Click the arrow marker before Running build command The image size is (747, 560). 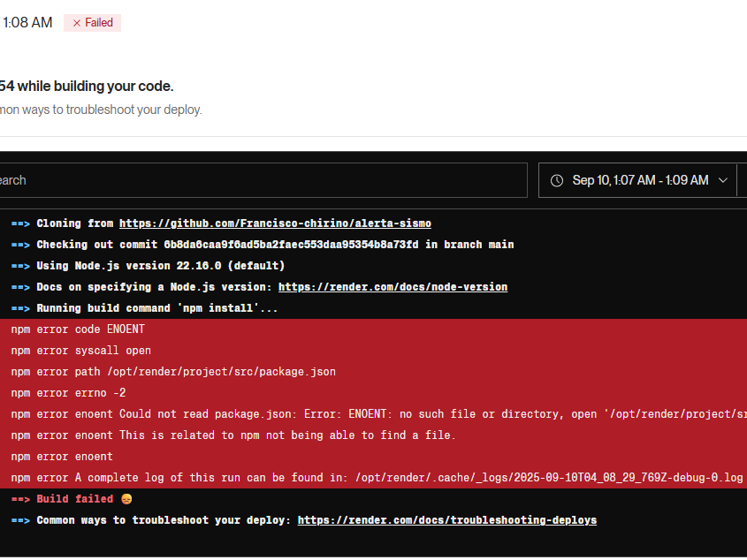pos(20,308)
